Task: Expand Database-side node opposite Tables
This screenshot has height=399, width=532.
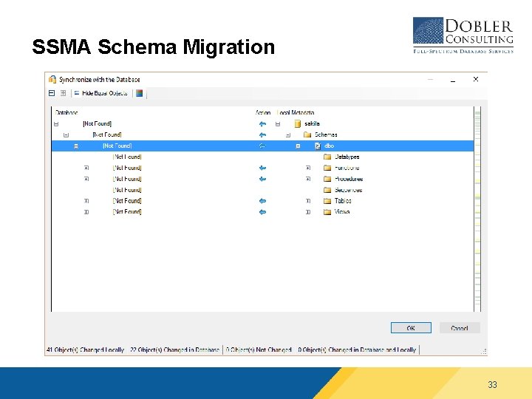Action: [x=86, y=201]
